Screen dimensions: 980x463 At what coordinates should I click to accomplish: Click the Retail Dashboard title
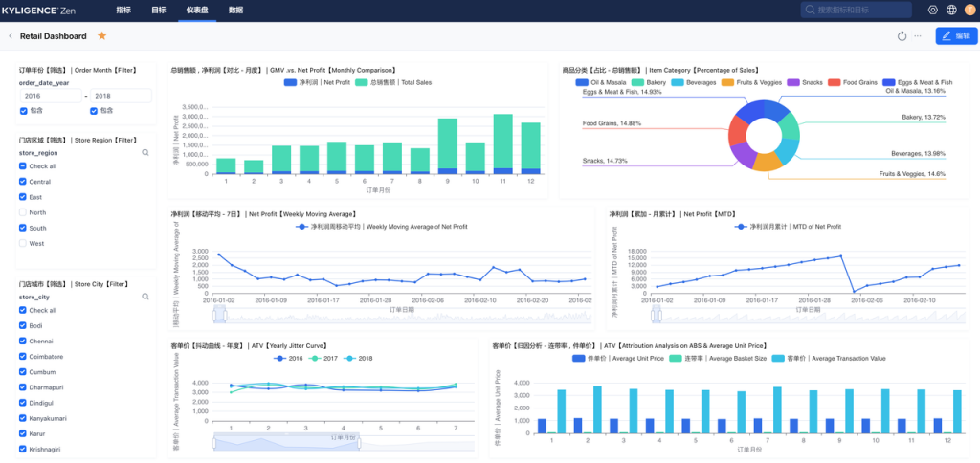54,36
